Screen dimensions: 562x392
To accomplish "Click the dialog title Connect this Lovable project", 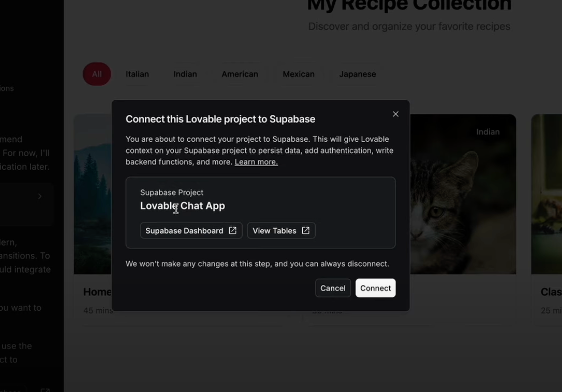I will click(x=220, y=119).
